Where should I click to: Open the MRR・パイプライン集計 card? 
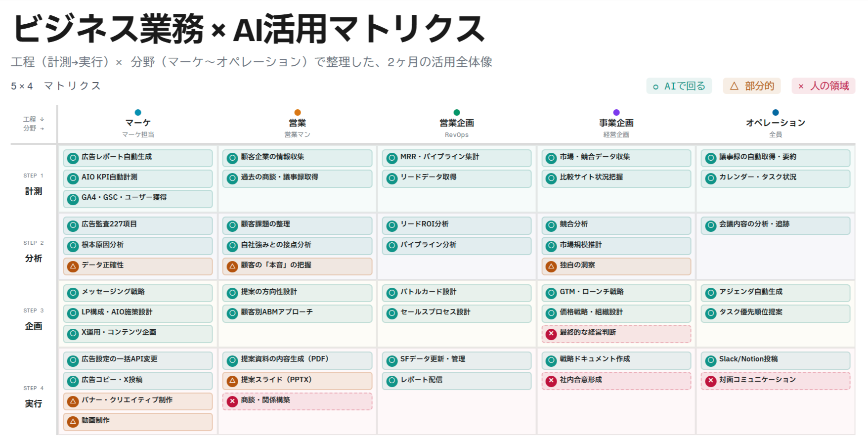[x=456, y=158]
